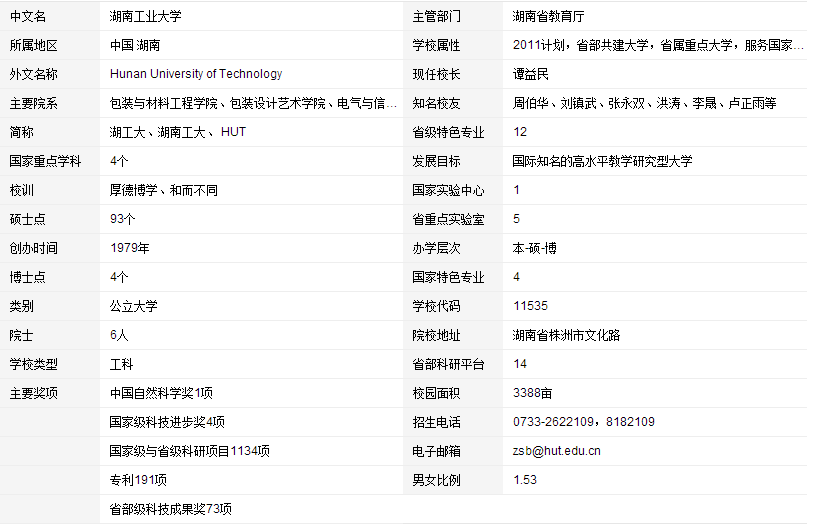Select the school code 11535

pos(530,306)
